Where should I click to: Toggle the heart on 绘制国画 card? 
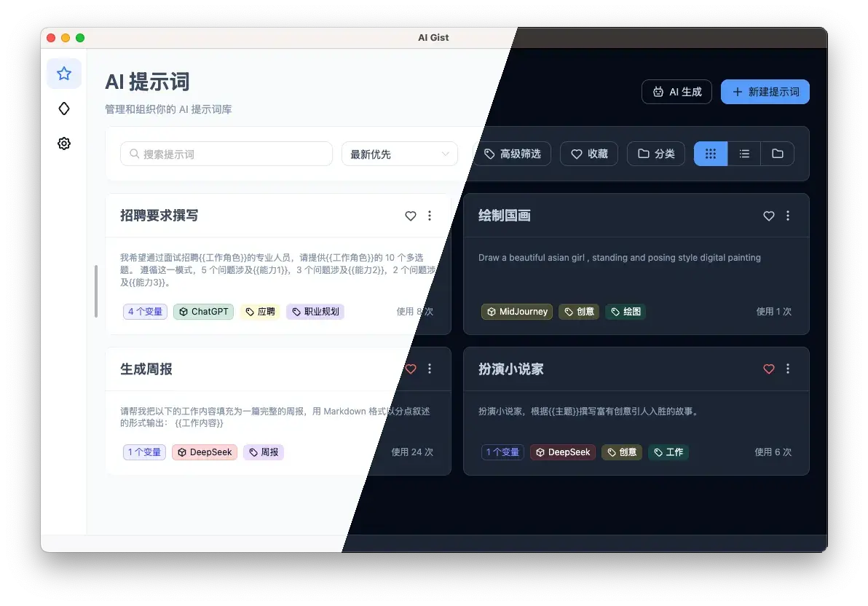[768, 216]
